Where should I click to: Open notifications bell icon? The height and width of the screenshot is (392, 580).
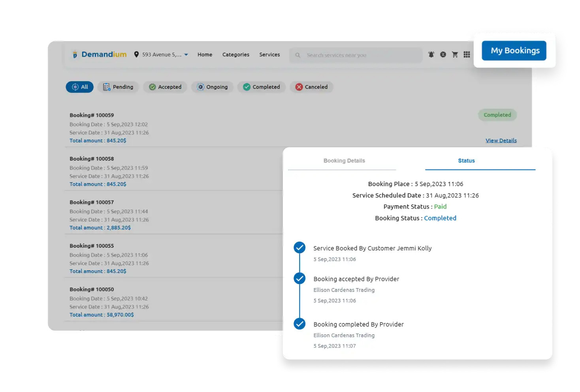pyautogui.click(x=431, y=55)
